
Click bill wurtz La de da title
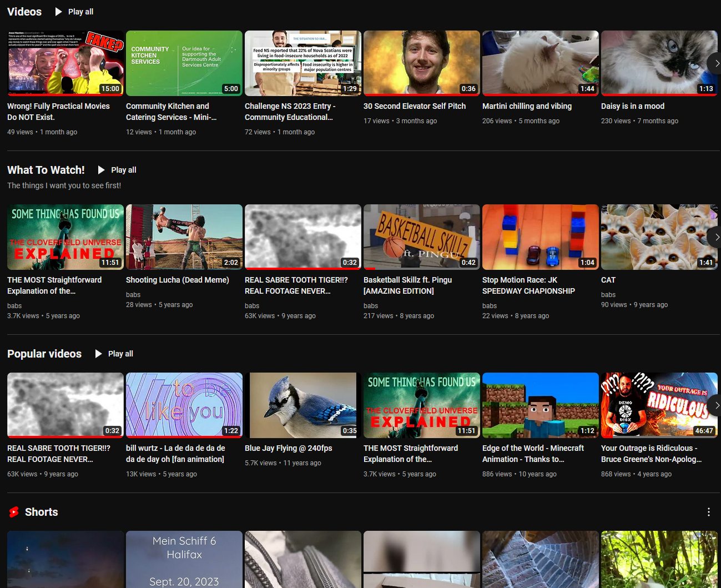tap(175, 454)
